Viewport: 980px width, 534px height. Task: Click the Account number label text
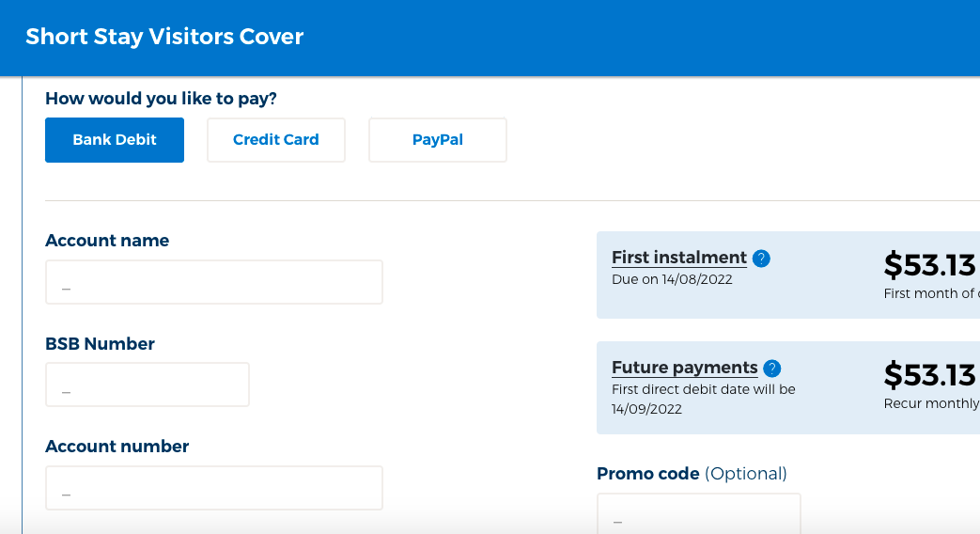[x=117, y=447]
